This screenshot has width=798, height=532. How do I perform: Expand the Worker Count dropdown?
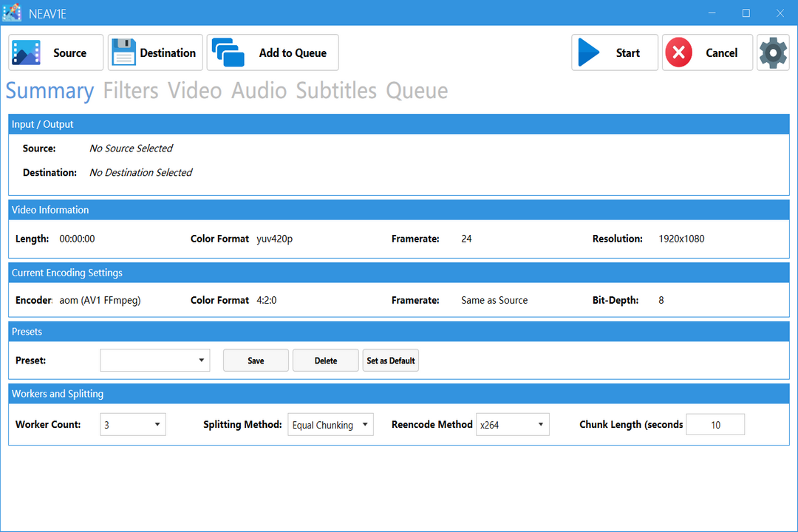click(x=132, y=424)
